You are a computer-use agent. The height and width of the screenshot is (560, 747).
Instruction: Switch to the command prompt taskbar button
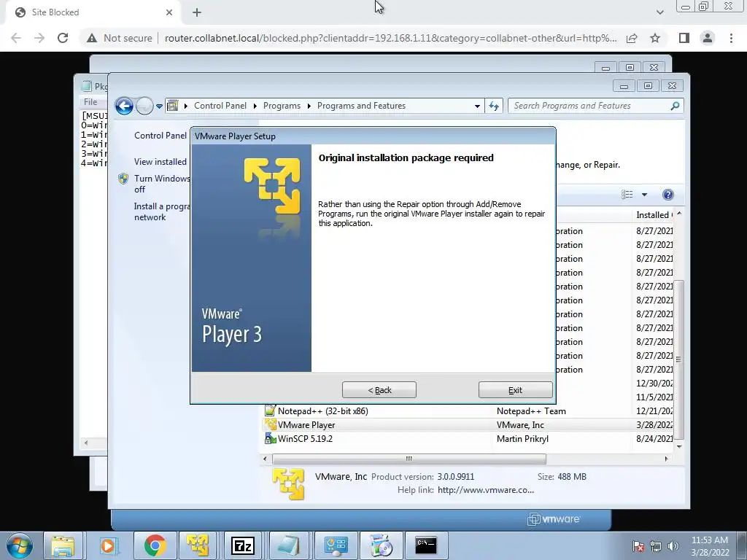click(425, 545)
